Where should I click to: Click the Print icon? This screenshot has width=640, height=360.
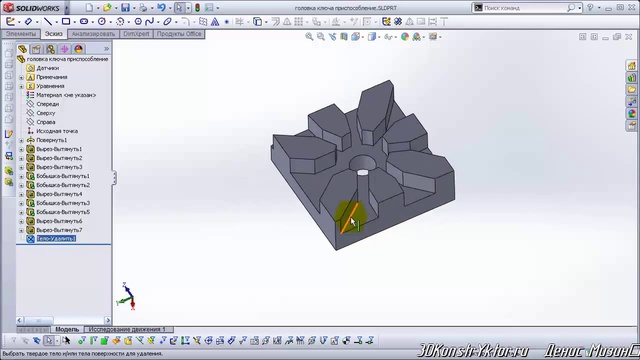(x=143, y=8)
